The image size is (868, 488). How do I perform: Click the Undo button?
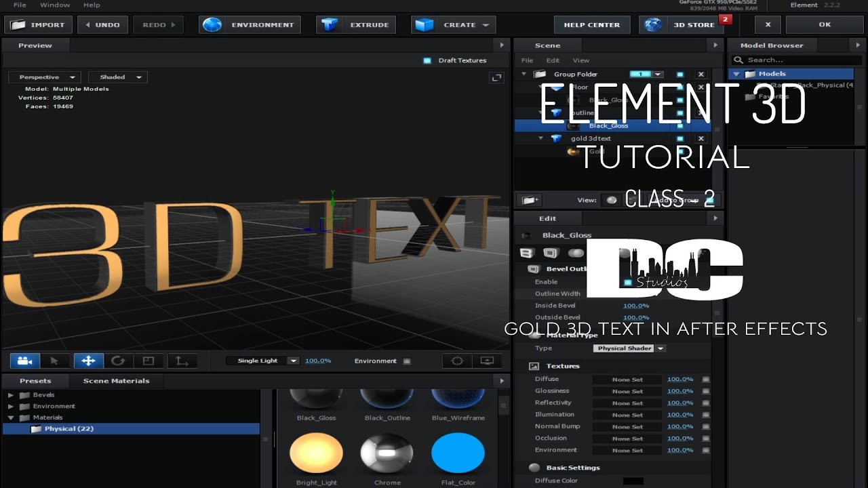(x=103, y=25)
